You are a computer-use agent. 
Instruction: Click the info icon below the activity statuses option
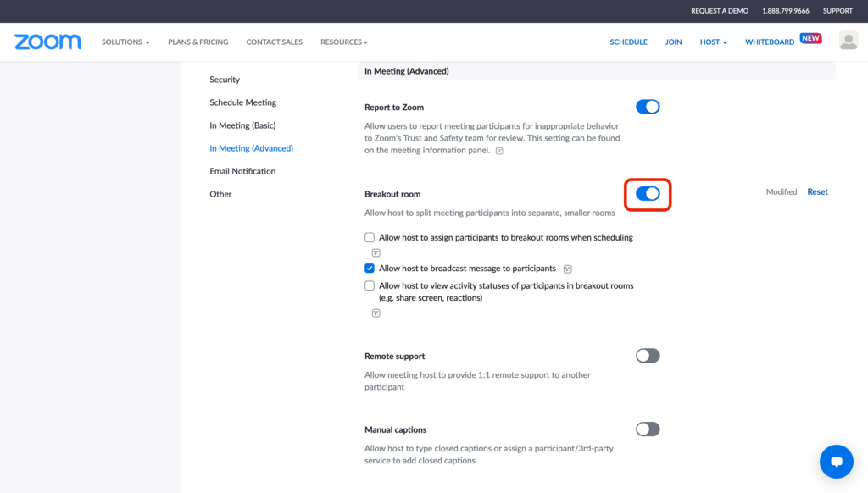click(x=376, y=313)
